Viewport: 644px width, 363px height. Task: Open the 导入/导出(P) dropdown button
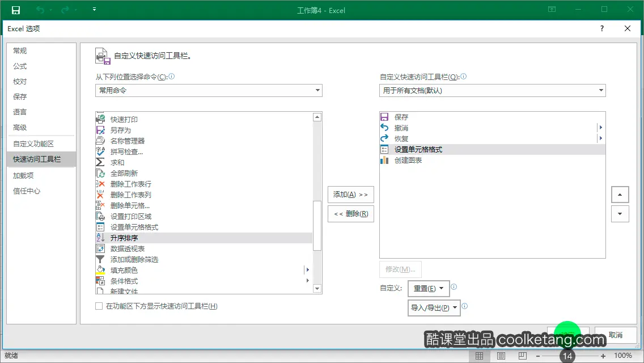pyautogui.click(x=434, y=308)
